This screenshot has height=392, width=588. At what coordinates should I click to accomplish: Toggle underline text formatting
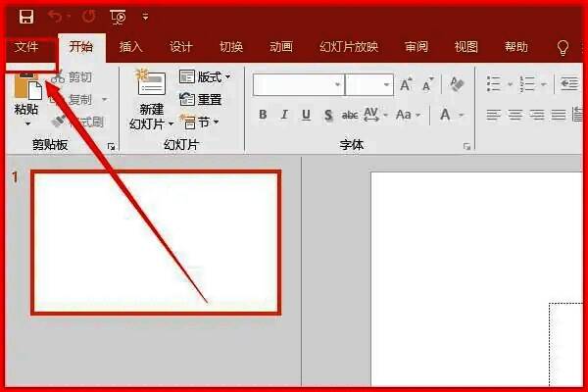click(x=306, y=115)
